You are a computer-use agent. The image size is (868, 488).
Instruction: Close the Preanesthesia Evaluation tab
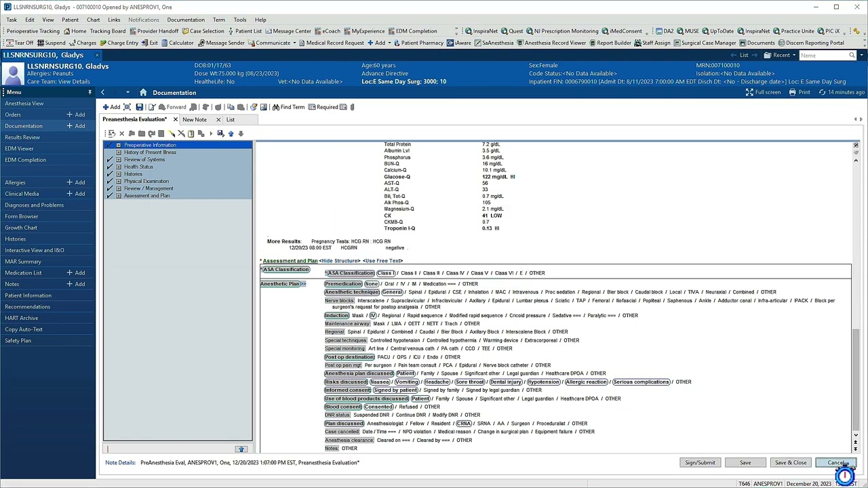pyautogui.click(x=175, y=120)
